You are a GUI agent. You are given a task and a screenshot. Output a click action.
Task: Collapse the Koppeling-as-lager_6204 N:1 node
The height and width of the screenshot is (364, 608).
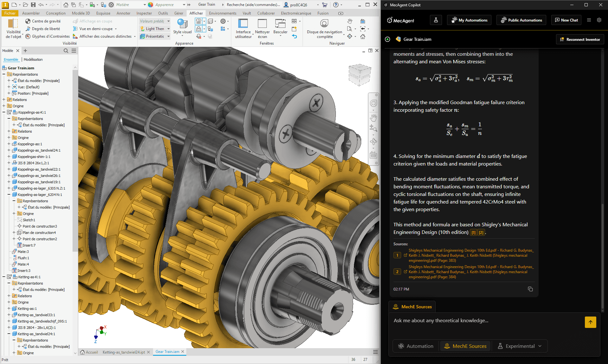click(9, 195)
